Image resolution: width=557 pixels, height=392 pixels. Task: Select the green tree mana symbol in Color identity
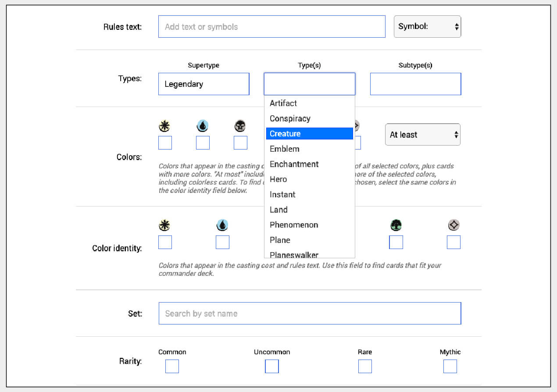[396, 225]
